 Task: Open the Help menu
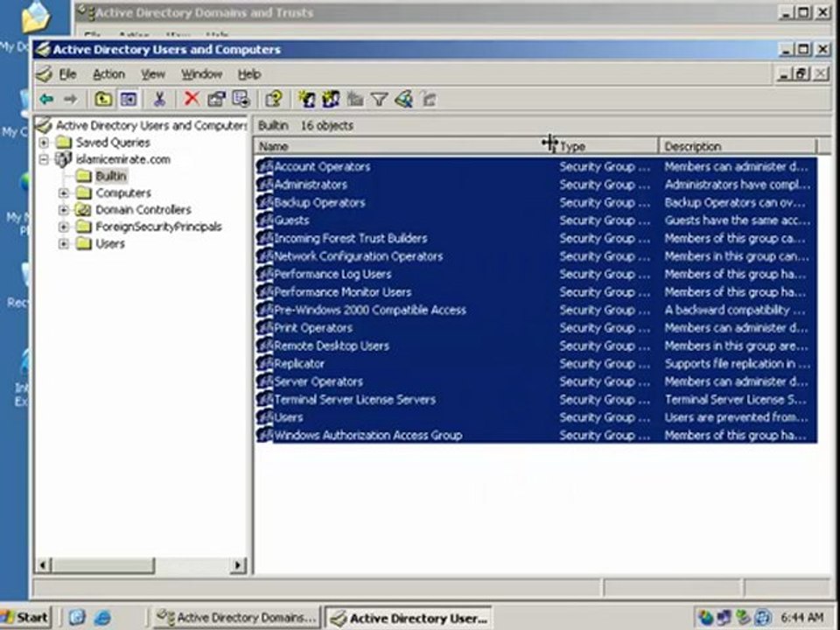click(249, 74)
